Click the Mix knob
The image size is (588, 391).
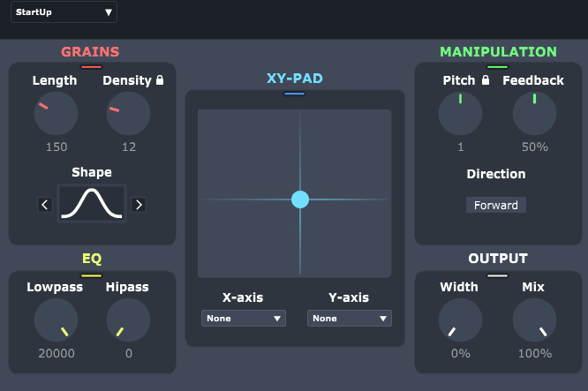534,320
